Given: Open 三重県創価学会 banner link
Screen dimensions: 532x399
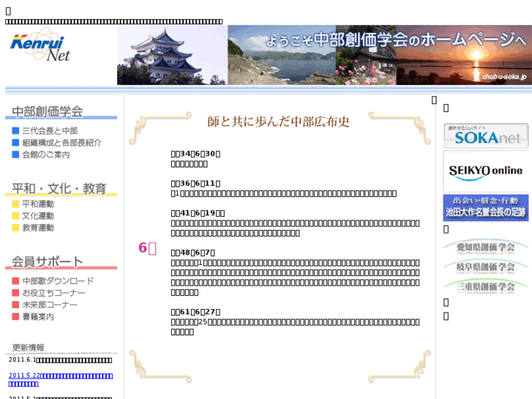Looking at the screenshot, I should click(485, 286).
